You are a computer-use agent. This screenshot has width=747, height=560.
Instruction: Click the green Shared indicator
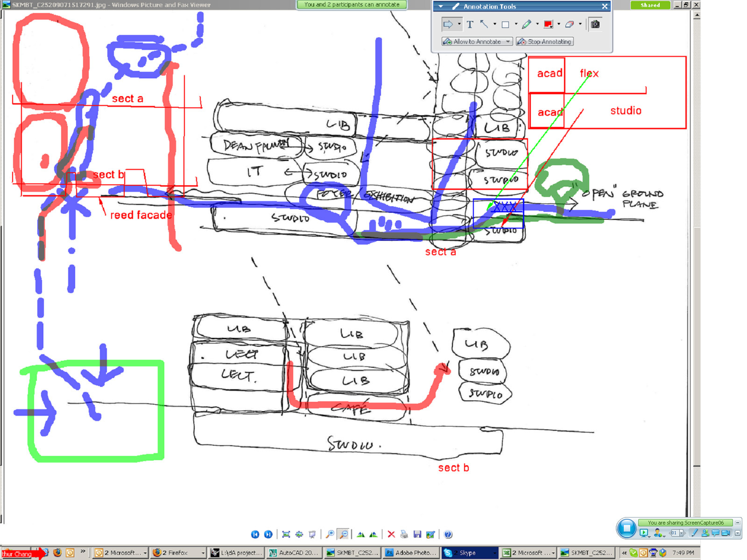pos(650,5)
